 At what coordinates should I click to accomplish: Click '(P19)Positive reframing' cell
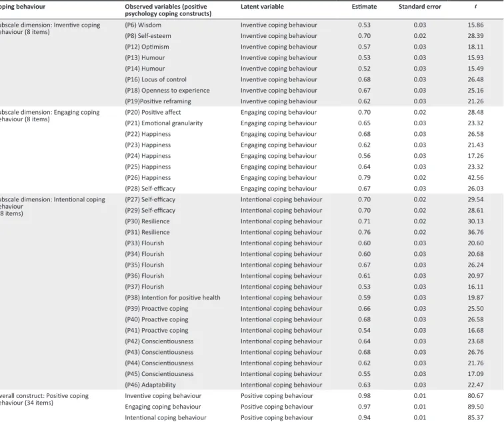tap(158, 101)
